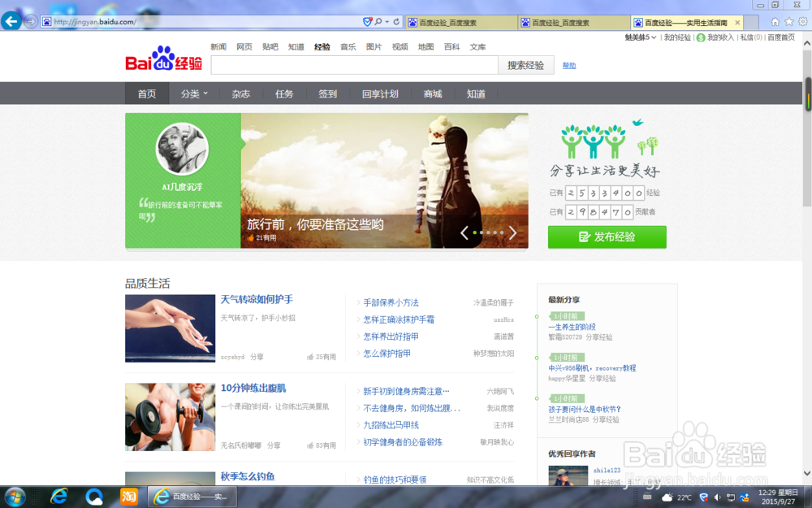Screen dimensions: 812x508
Task: Open article 天气转凉如何护手
Action: (x=257, y=299)
